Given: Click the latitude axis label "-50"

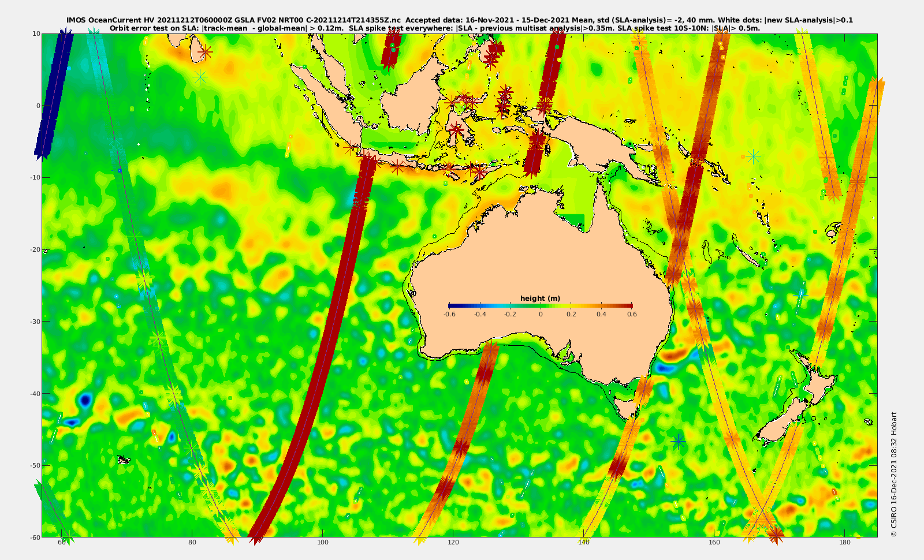Looking at the screenshot, I should click(35, 465).
